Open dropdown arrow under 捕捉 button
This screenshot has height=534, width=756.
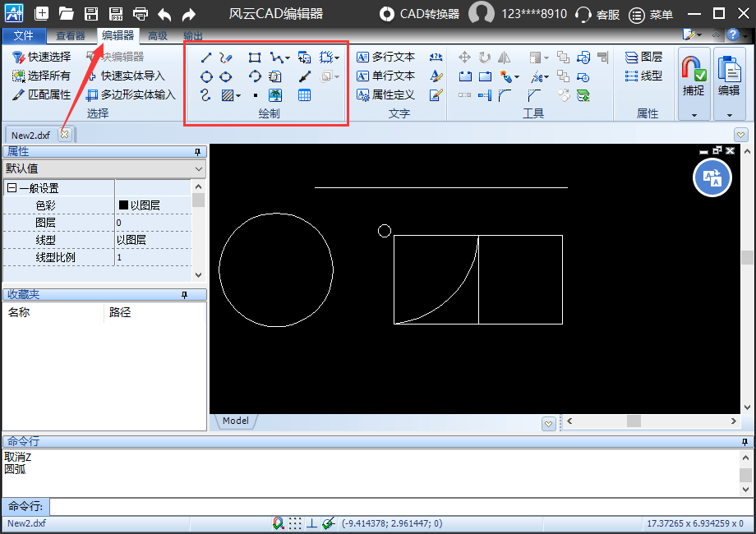694,115
